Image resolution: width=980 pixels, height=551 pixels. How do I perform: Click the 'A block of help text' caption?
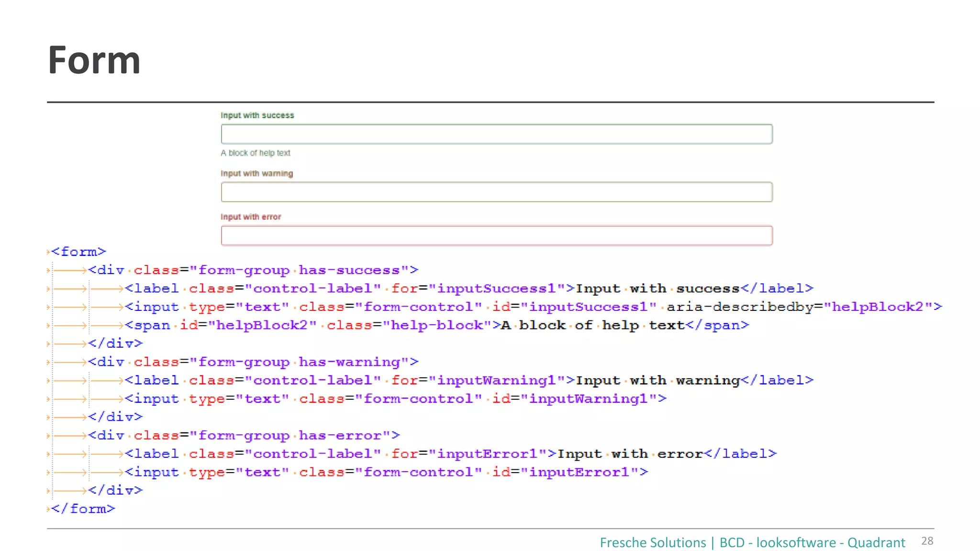255,153
